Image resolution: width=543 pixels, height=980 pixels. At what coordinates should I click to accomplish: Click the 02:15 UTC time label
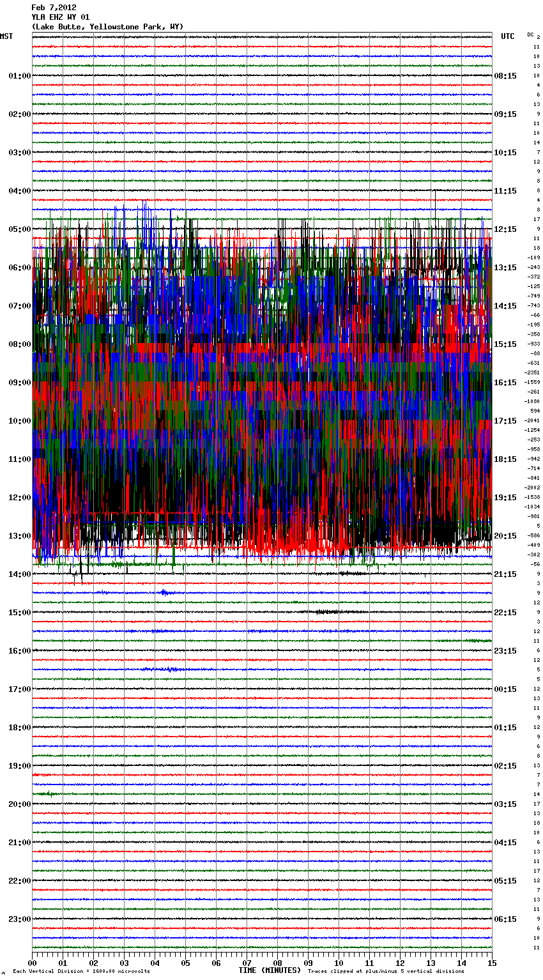click(x=505, y=766)
